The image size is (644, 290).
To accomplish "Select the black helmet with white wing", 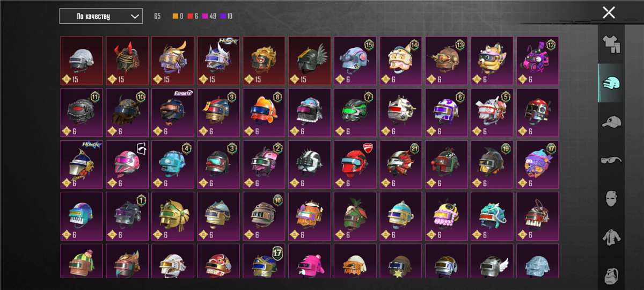I will coord(310,60).
